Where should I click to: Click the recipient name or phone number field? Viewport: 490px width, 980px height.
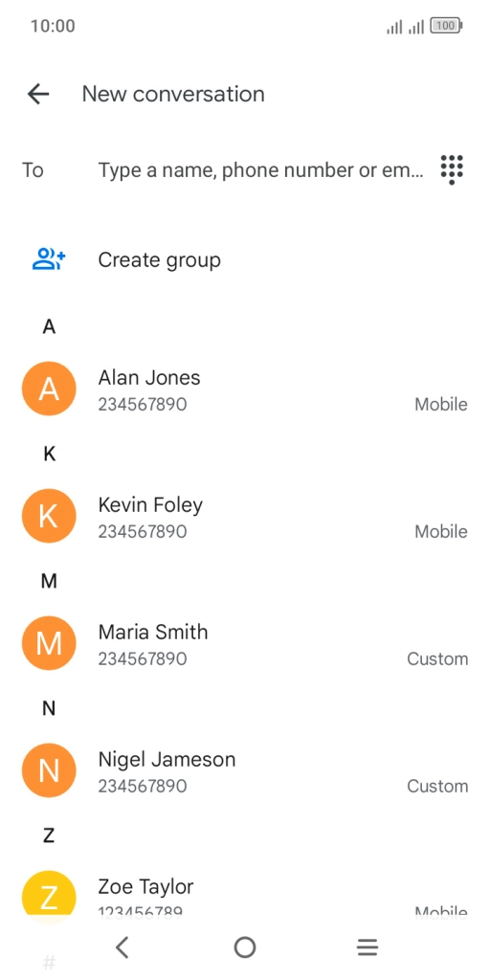(260, 169)
